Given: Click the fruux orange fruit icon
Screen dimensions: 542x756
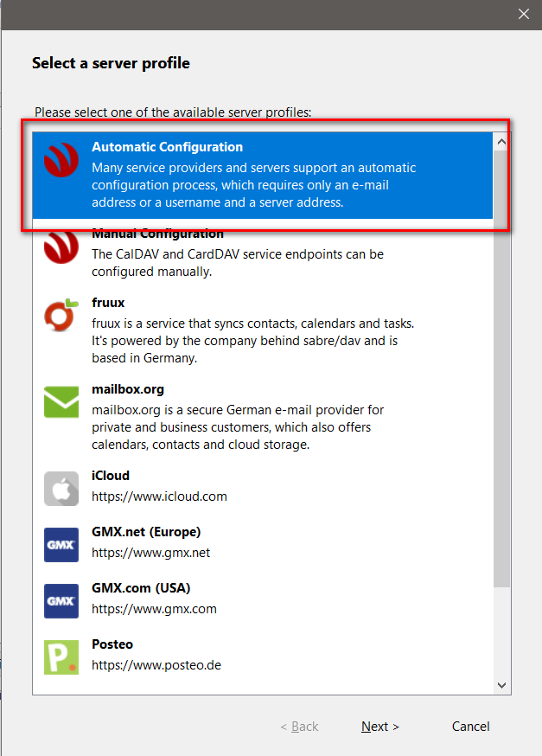Looking at the screenshot, I should tap(61, 316).
